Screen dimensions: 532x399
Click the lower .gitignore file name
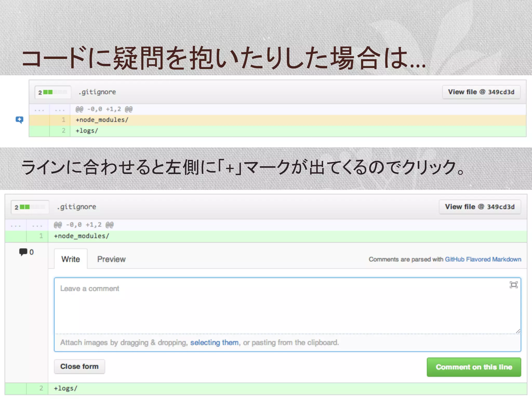[x=76, y=207]
